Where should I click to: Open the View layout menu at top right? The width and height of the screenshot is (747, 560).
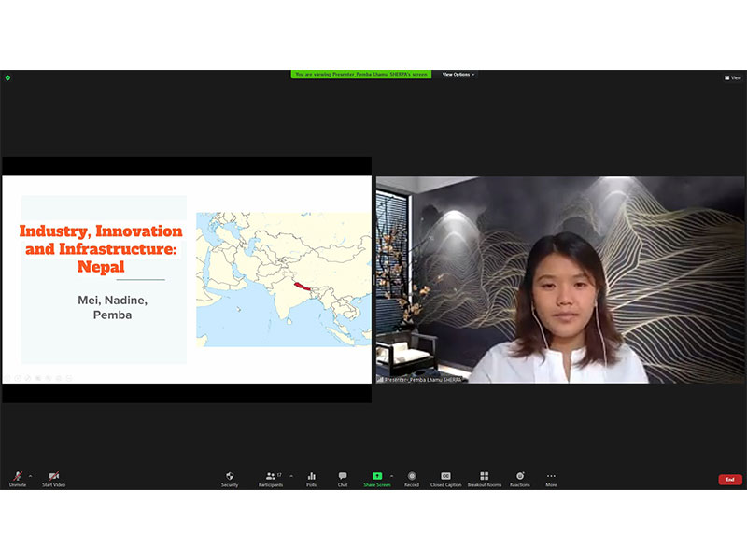click(x=733, y=77)
